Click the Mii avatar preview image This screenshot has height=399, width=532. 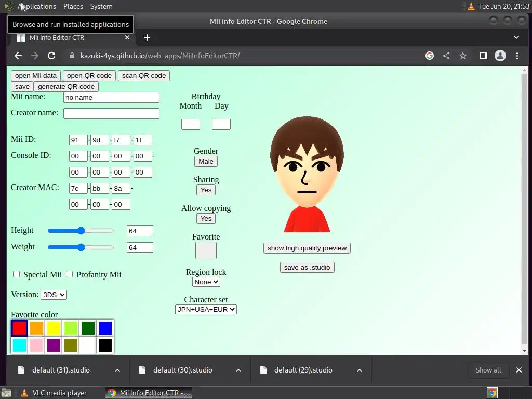[307, 175]
